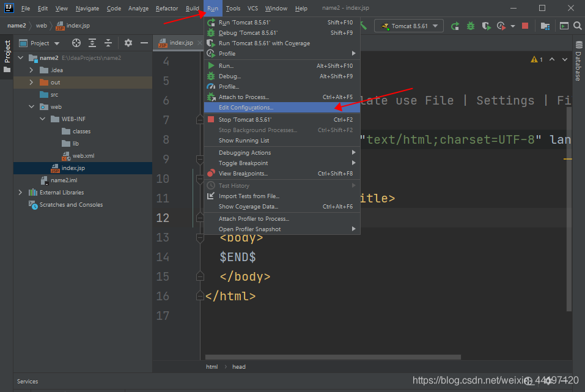585x392 pixels.
Task: Click the locate file crosshair icon
Action: tap(76, 43)
